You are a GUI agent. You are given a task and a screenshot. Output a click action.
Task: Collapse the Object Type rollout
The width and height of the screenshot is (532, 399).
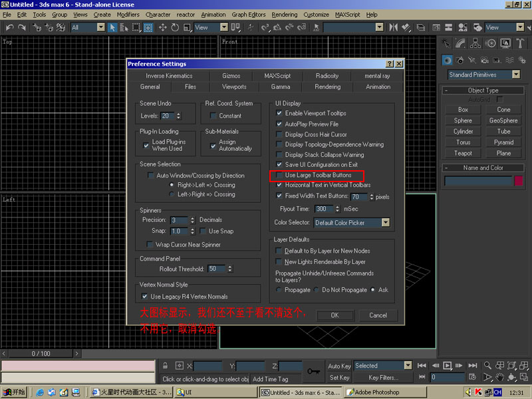pyautogui.click(x=446, y=90)
